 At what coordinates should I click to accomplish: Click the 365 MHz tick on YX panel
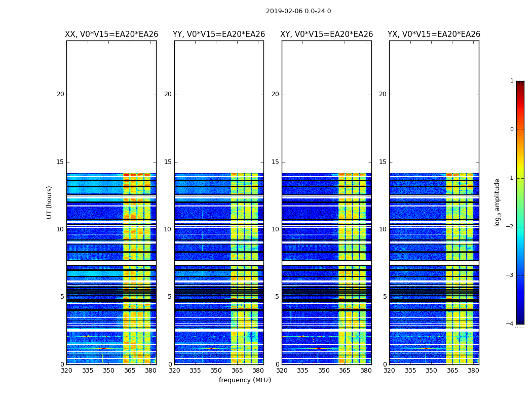[452, 371]
